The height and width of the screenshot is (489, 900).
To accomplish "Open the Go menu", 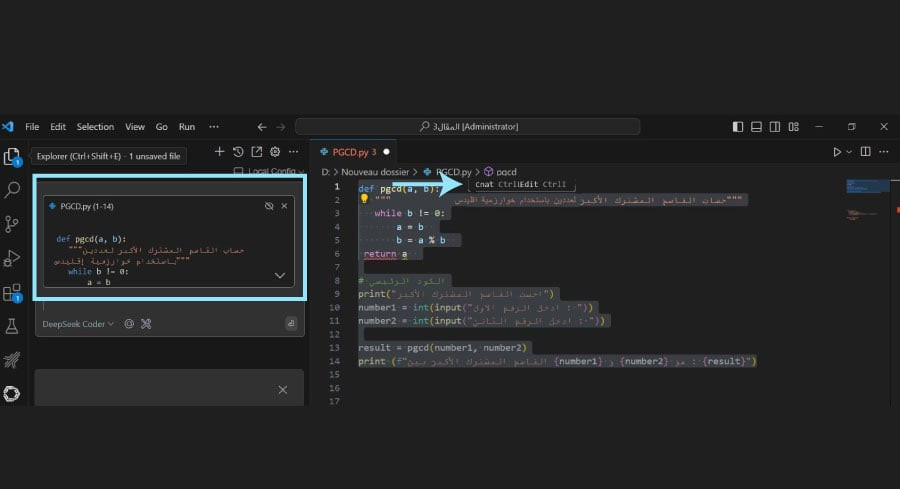I will pos(162,127).
